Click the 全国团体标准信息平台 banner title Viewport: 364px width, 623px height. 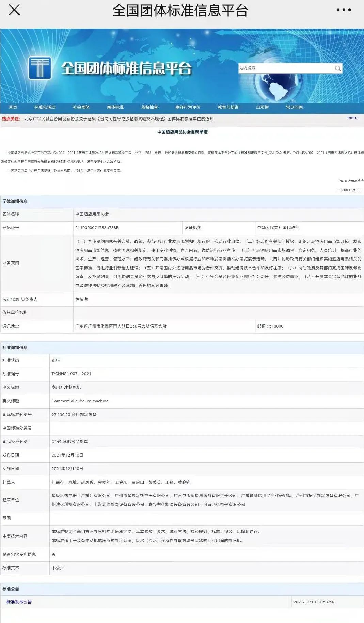(x=126, y=68)
